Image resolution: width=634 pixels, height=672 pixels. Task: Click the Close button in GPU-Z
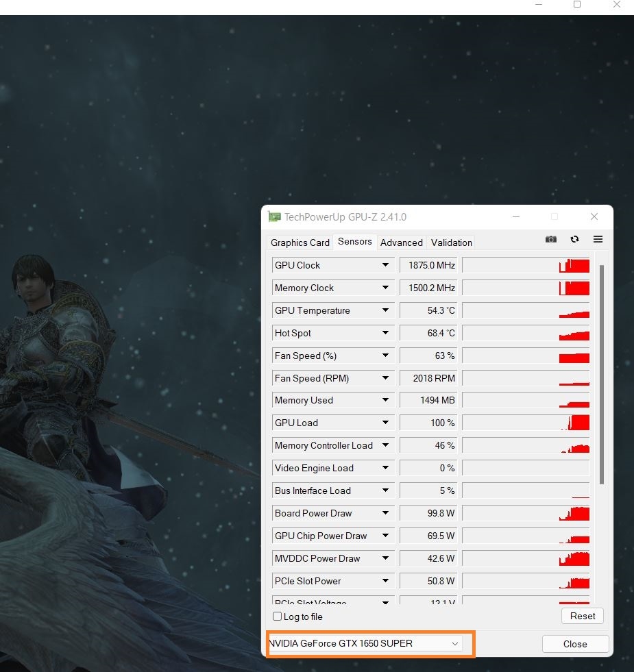(575, 644)
